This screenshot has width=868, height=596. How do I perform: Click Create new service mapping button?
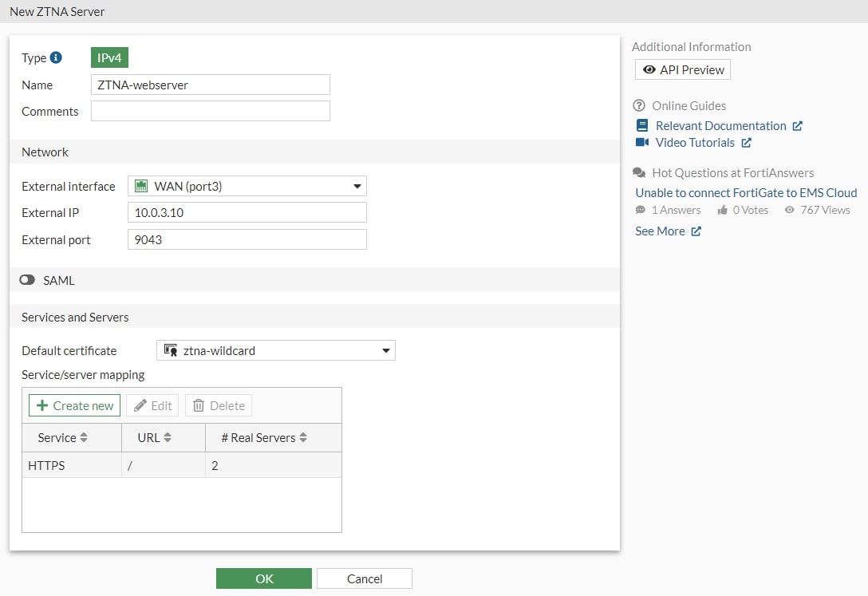(x=75, y=405)
